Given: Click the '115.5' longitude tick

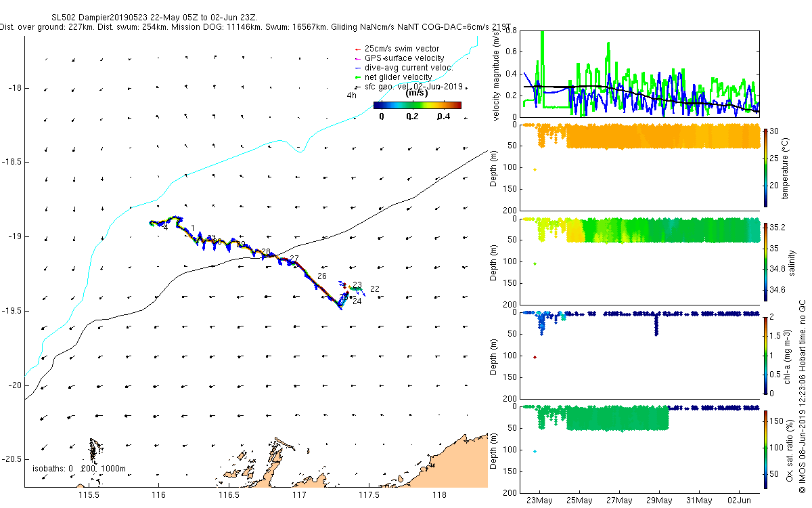Looking at the screenshot, I should 89,496.
